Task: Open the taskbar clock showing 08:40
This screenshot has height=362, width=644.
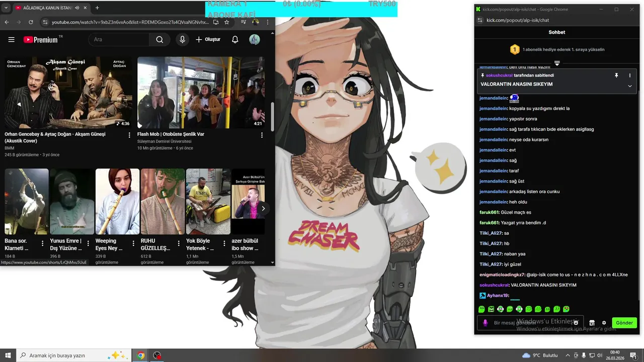Action: coord(615,355)
